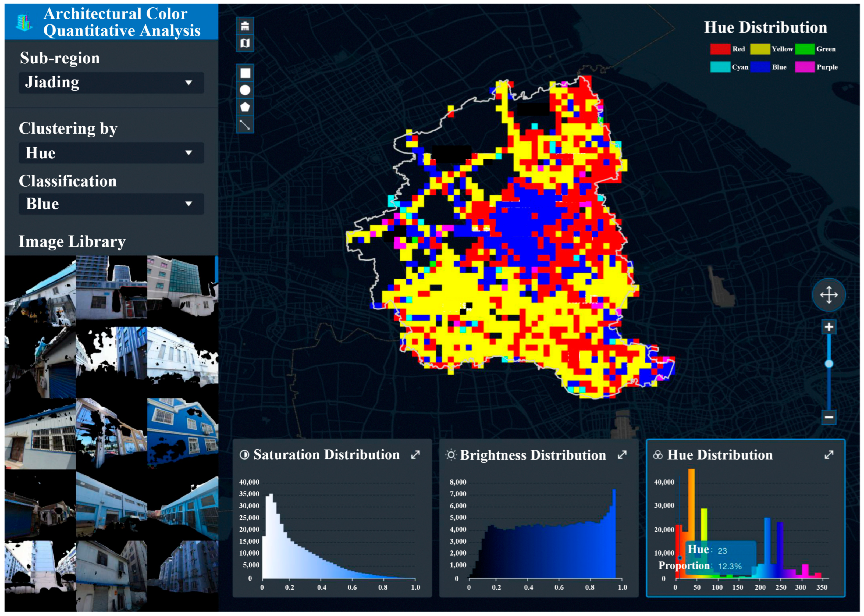Image resolution: width=864 pixels, height=616 pixels.
Task: Open the blue house thumbnail in Image Library
Action: (182, 433)
